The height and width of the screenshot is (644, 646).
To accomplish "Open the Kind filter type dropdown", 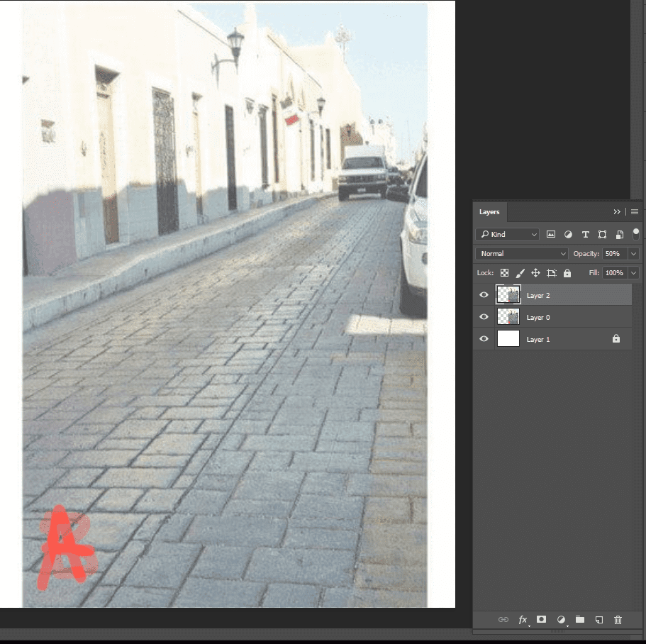I will (x=507, y=234).
